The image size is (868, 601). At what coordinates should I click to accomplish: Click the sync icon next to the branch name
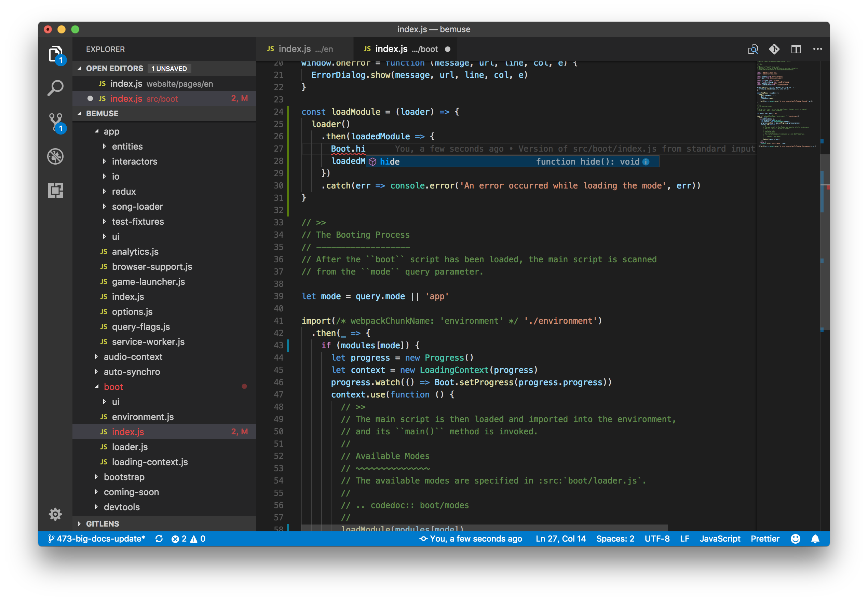(159, 539)
